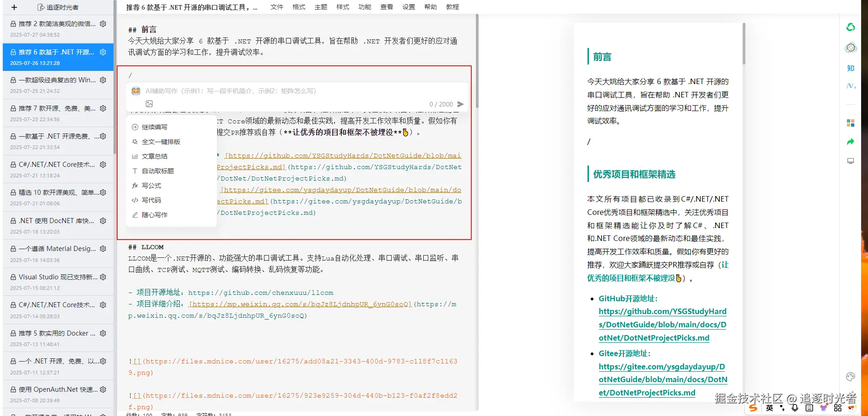Open the 样式 menu

pos(343,7)
